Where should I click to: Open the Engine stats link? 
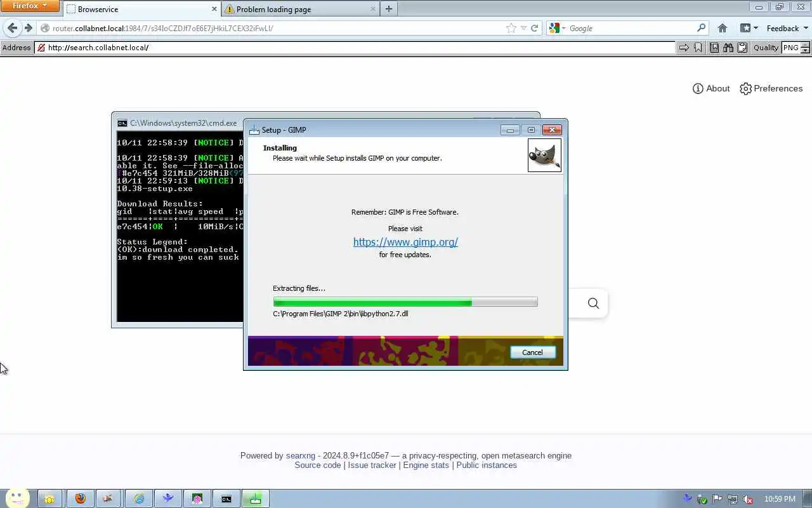(426, 465)
